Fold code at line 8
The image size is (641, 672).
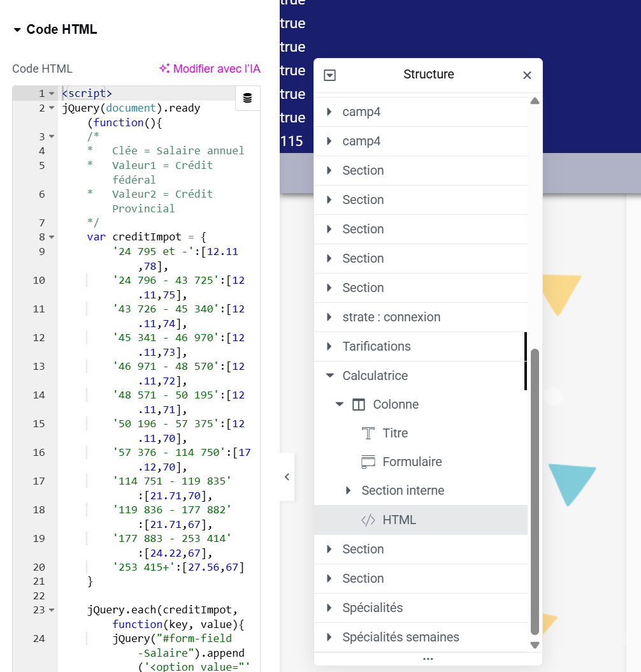[52, 237]
